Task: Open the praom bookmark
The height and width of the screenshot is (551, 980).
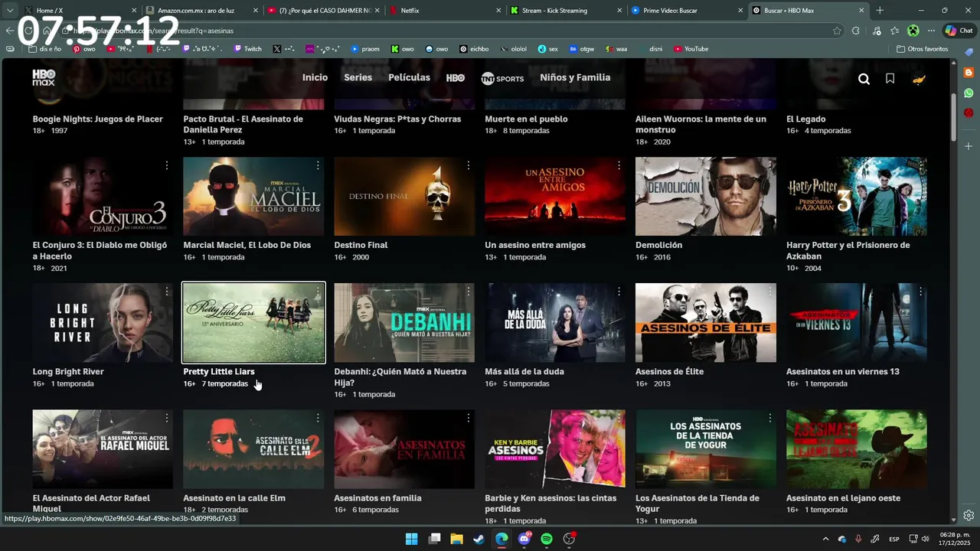Action: pos(365,49)
